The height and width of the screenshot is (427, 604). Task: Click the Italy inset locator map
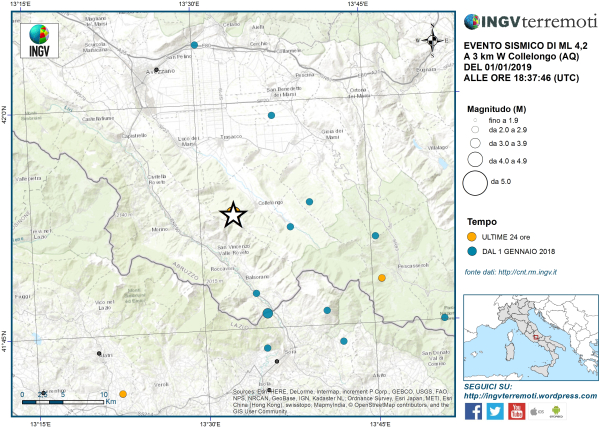pos(531,338)
